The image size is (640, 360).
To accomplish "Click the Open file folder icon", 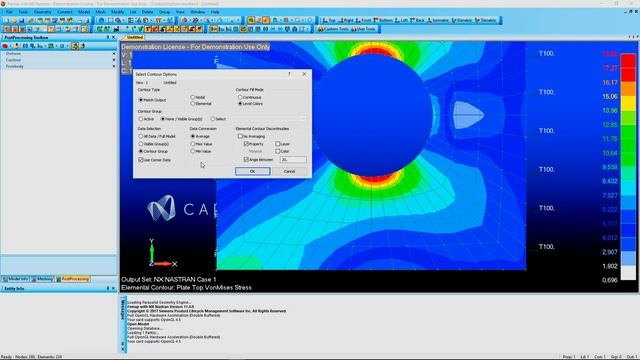I will point(13,20).
